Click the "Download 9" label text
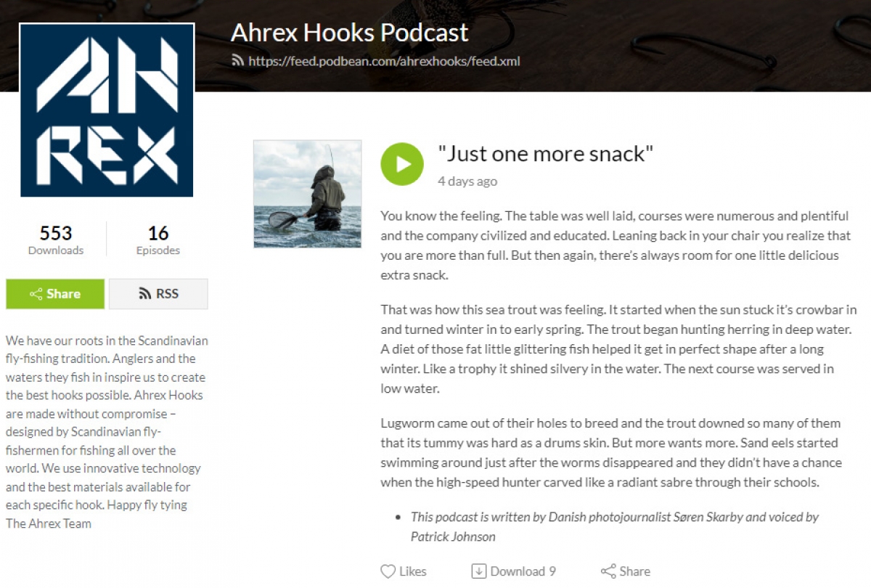Viewport: 871px width, 588px height. [x=523, y=571]
